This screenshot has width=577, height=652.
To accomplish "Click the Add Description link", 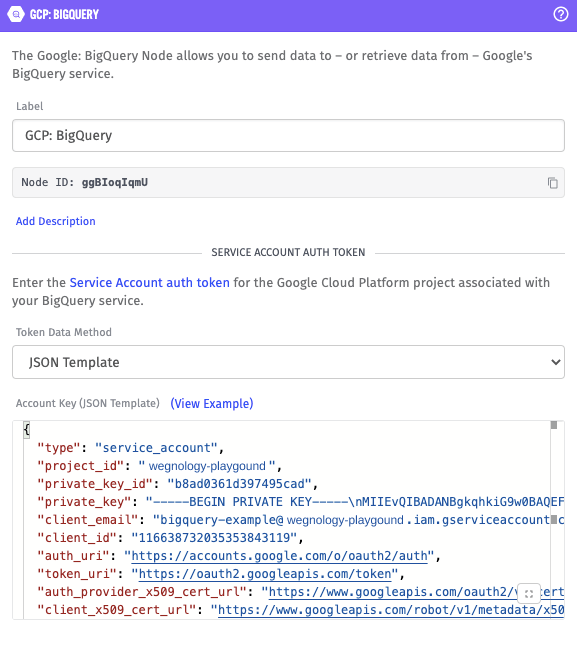I will 56,221.
